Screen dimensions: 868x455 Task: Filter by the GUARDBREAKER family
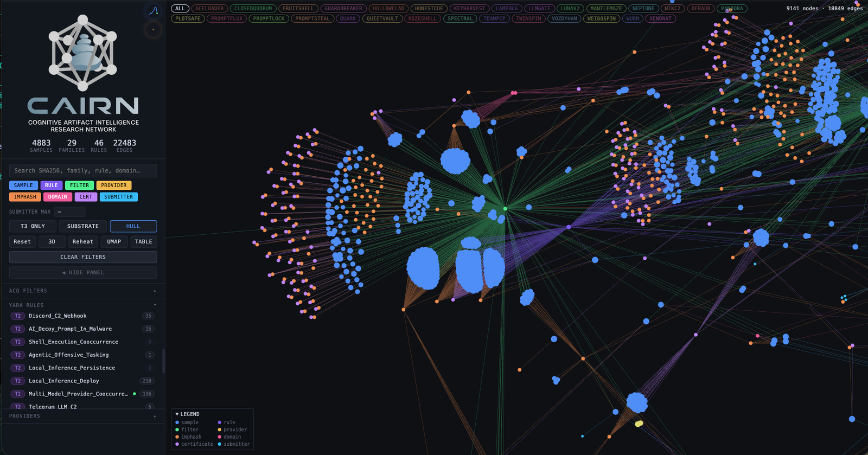[x=343, y=9]
